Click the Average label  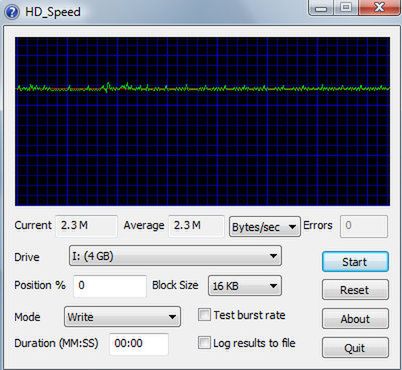click(x=144, y=226)
